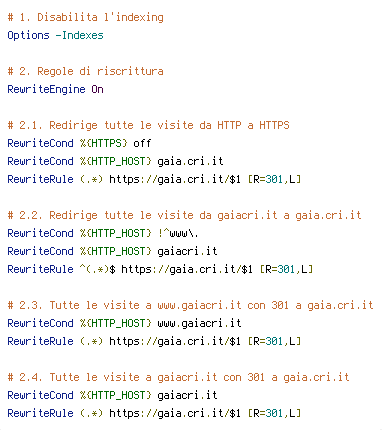
Task: Click gaiacri.it in the last RewriteCond
Action: (187, 395)
